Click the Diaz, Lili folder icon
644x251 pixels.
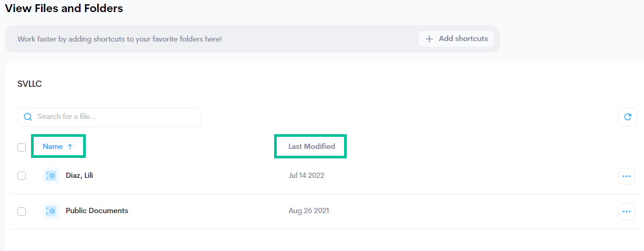51,176
